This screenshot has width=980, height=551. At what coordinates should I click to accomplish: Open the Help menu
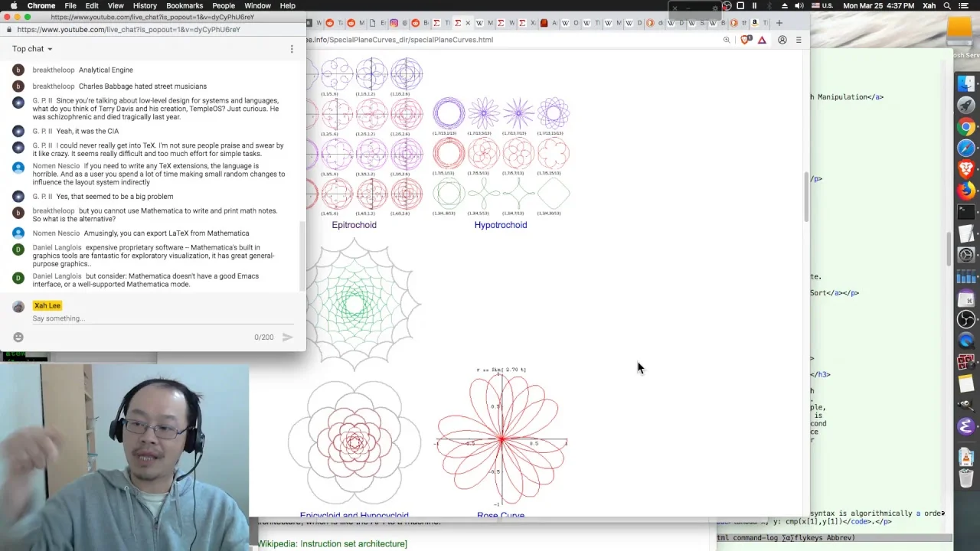click(288, 5)
